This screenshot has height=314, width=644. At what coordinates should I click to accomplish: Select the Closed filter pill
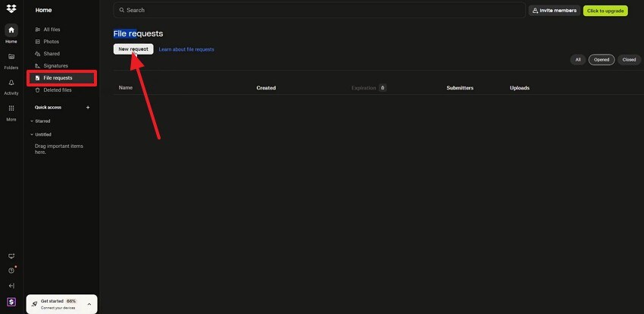click(x=629, y=60)
